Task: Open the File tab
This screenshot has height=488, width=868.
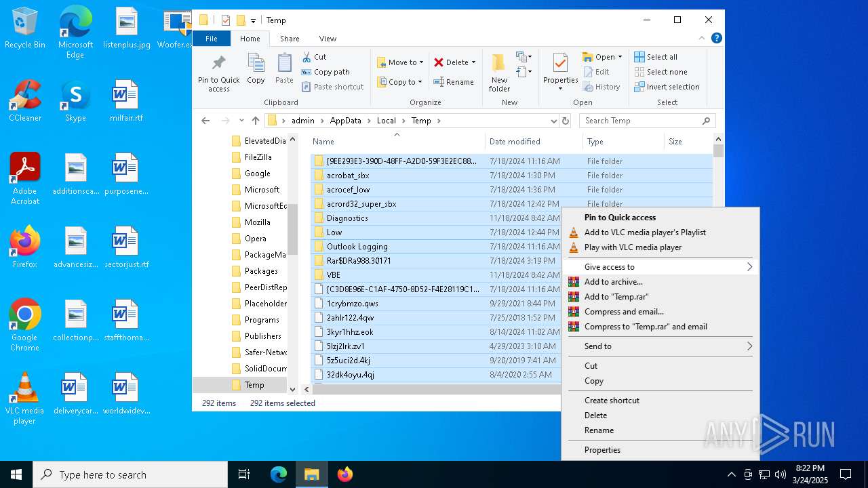Action: 212,39
